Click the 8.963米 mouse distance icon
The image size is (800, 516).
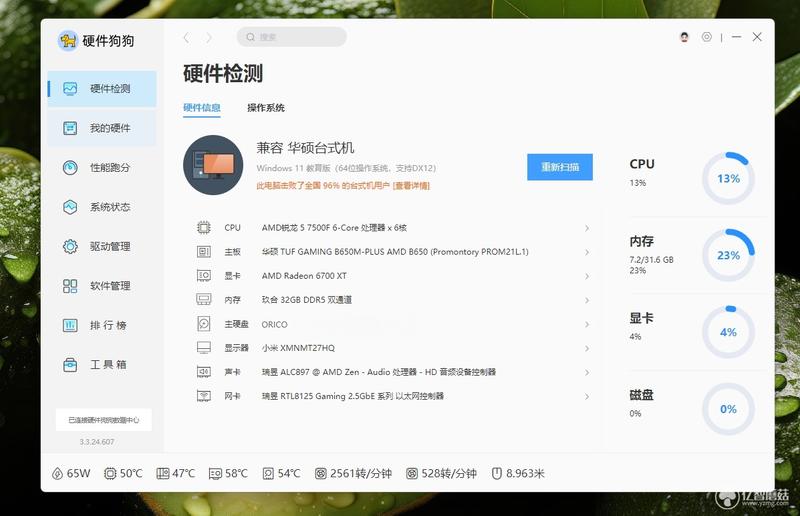click(x=496, y=474)
